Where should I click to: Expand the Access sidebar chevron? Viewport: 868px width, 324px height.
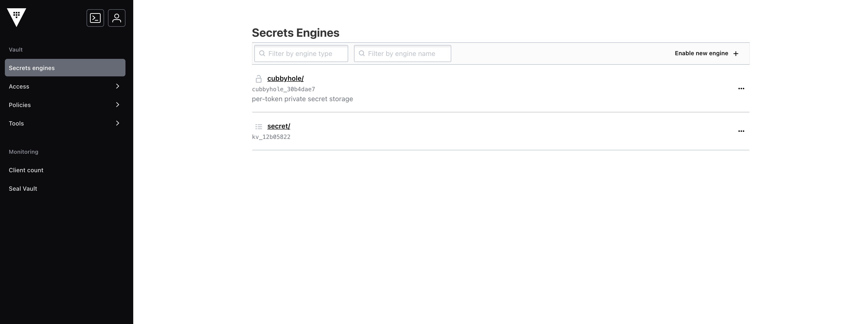[x=118, y=86]
